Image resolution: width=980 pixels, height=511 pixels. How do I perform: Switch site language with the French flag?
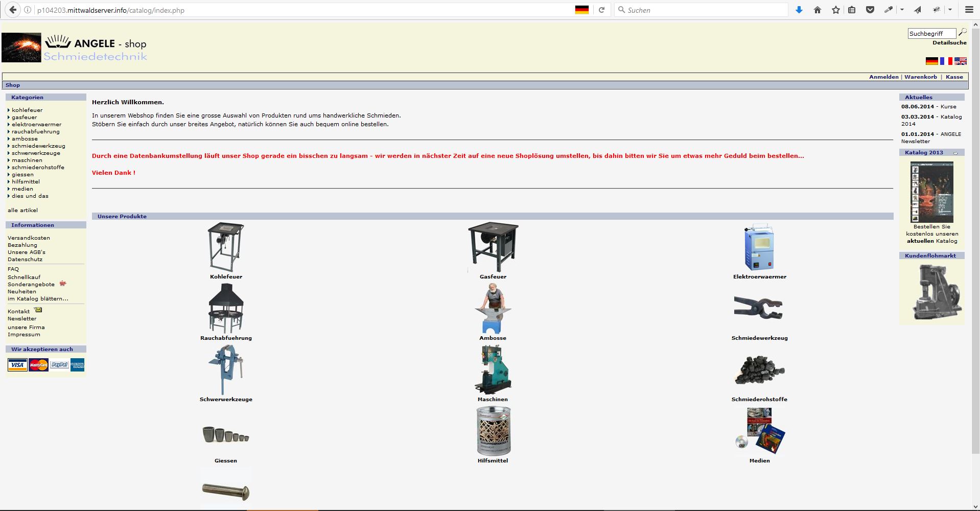[x=946, y=61]
